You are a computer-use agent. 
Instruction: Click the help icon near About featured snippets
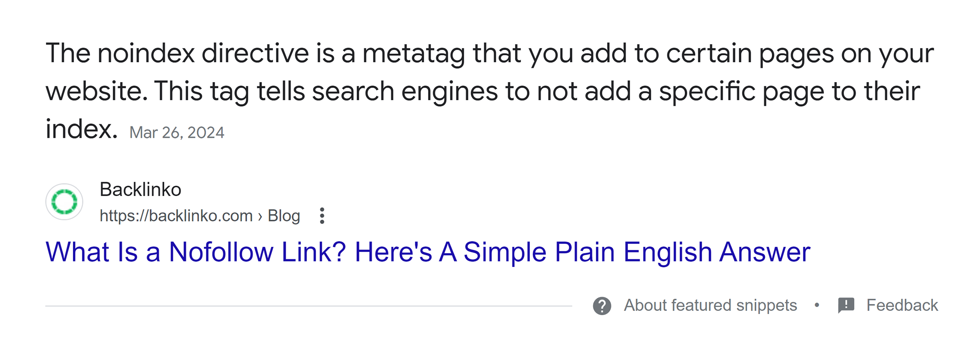click(x=603, y=305)
